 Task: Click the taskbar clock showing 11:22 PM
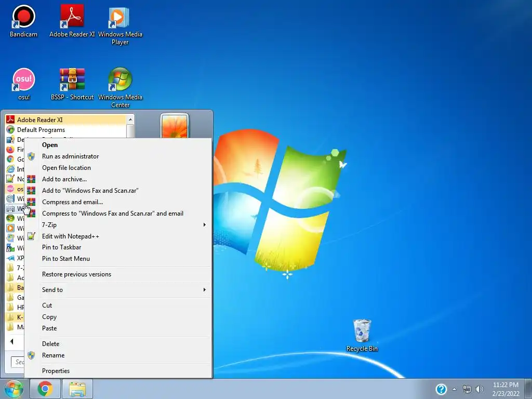click(506, 389)
